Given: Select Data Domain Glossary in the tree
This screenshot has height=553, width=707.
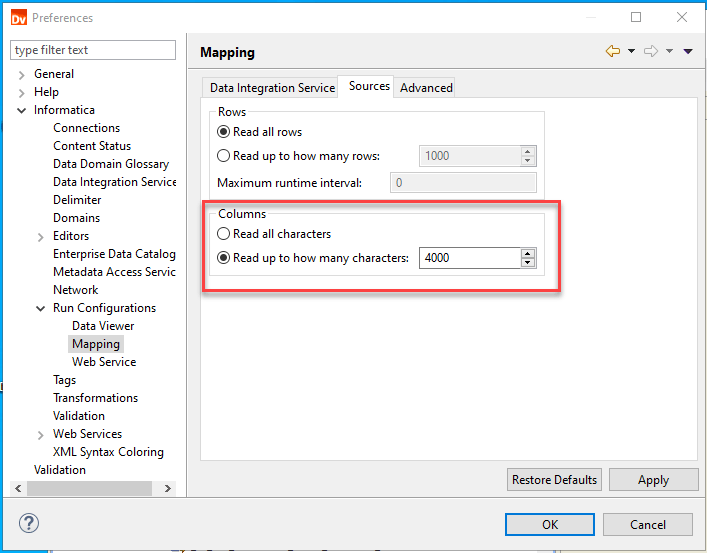Looking at the screenshot, I should coord(111,164).
